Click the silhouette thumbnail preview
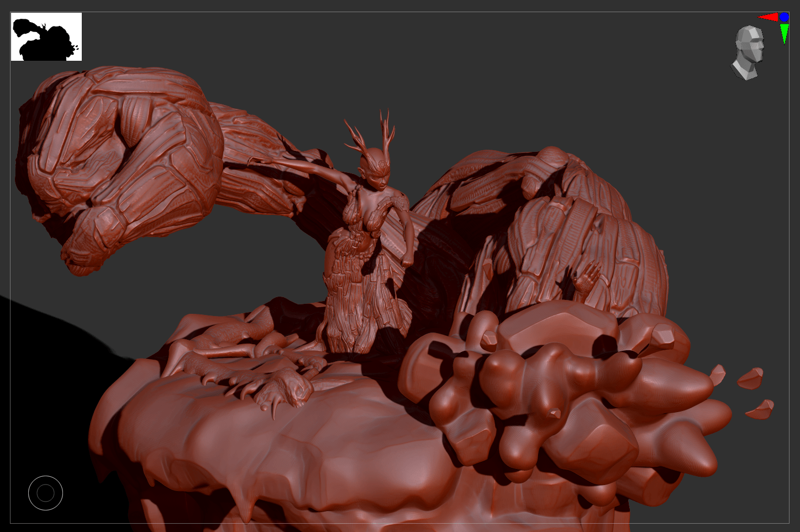 click(46, 37)
